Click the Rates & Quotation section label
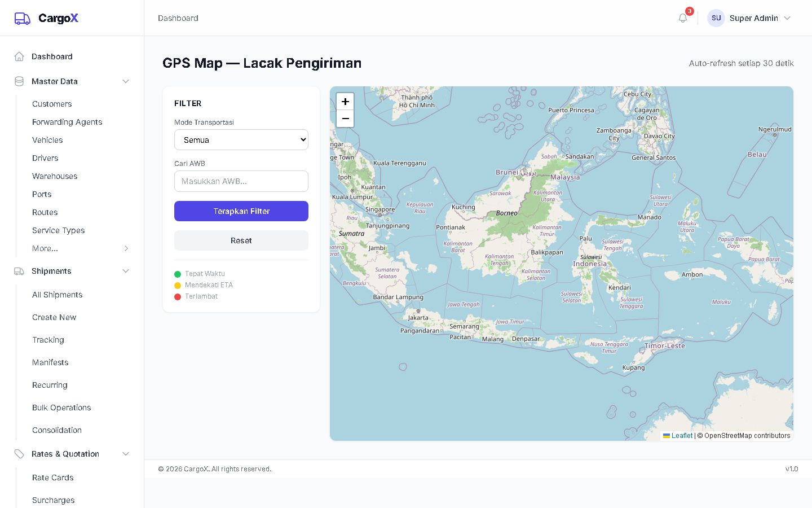The image size is (812, 508). 65,454
